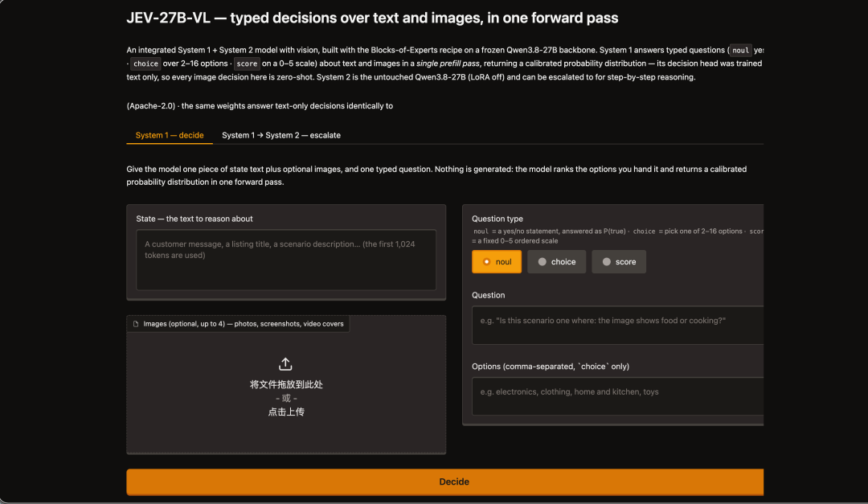Switch to System 1 — decide tab
This screenshot has height=504, width=868.
pyautogui.click(x=170, y=135)
